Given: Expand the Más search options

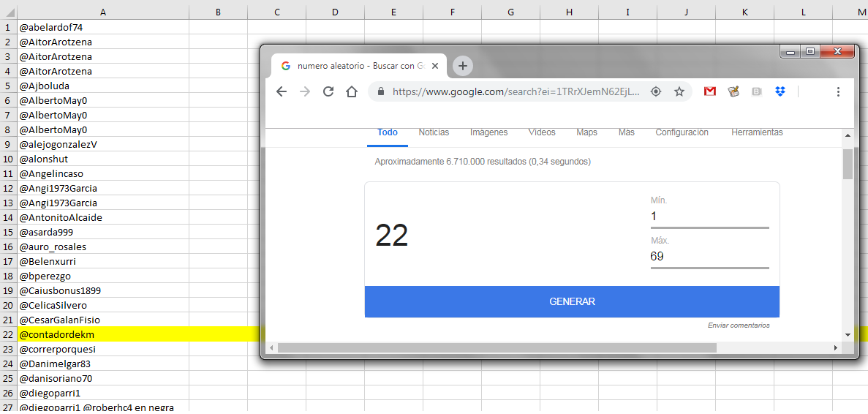Looking at the screenshot, I should tap(627, 133).
